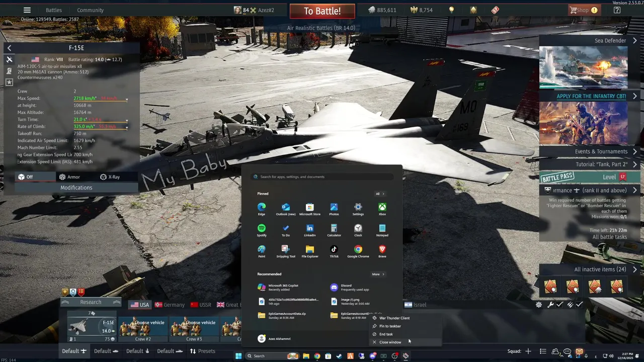Select the F-15E crew slot card
The height and width of the screenshot is (362, 644).
click(x=92, y=327)
